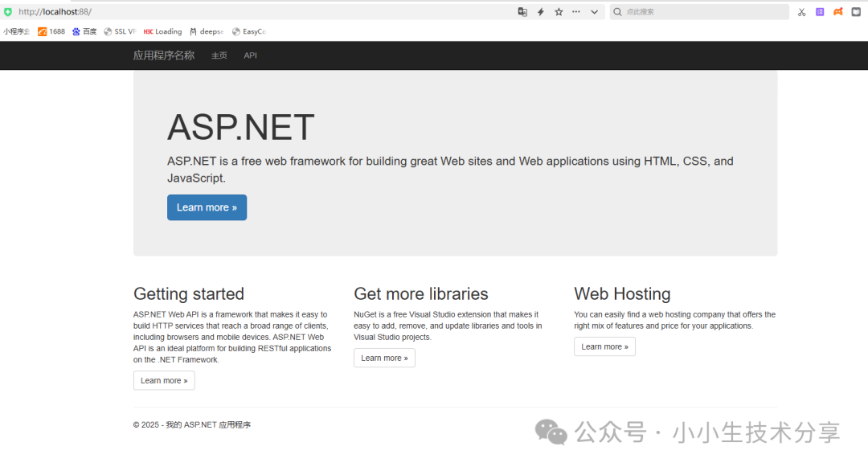
Task: Open the page translate icon in address bar
Action: 522,12
